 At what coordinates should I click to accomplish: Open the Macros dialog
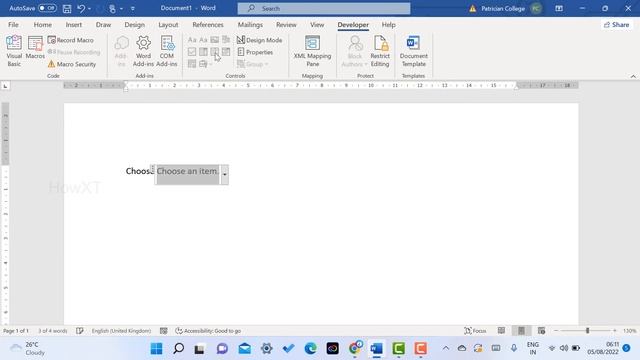click(x=35, y=48)
